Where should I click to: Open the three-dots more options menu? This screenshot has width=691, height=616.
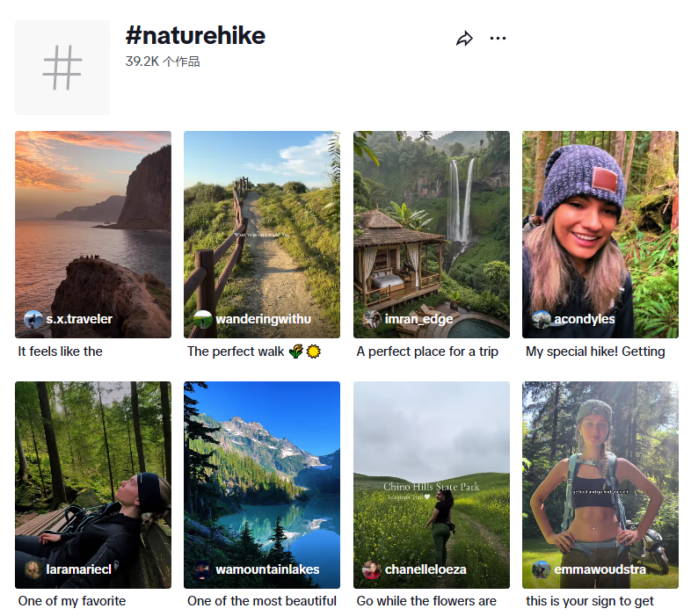pyautogui.click(x=498, y=39)
